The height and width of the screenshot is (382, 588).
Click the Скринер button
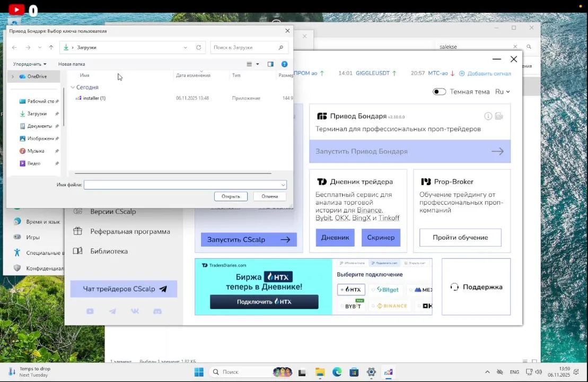click(x=381, y=238)
